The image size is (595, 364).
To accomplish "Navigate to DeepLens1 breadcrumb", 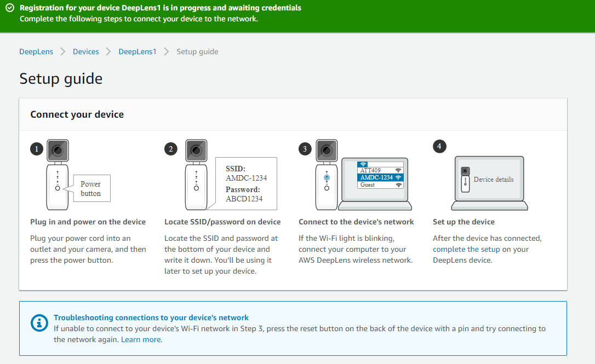I will coord(138,51).
